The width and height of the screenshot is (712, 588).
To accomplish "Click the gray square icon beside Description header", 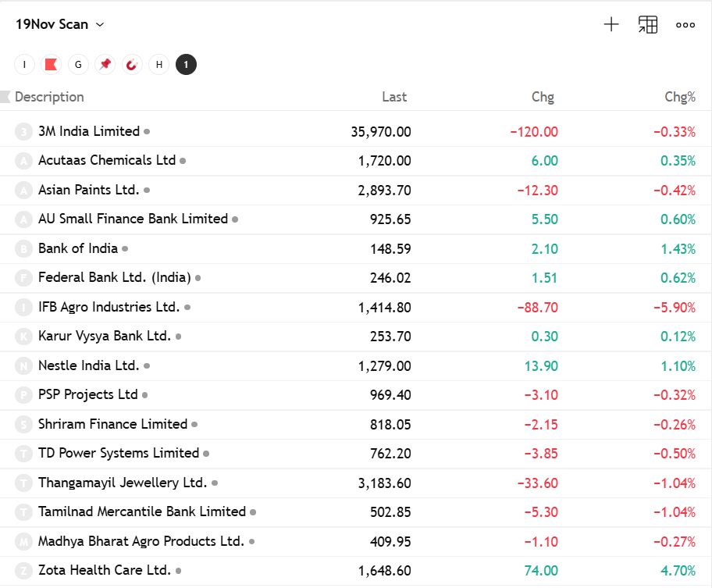I will point(6,96).
